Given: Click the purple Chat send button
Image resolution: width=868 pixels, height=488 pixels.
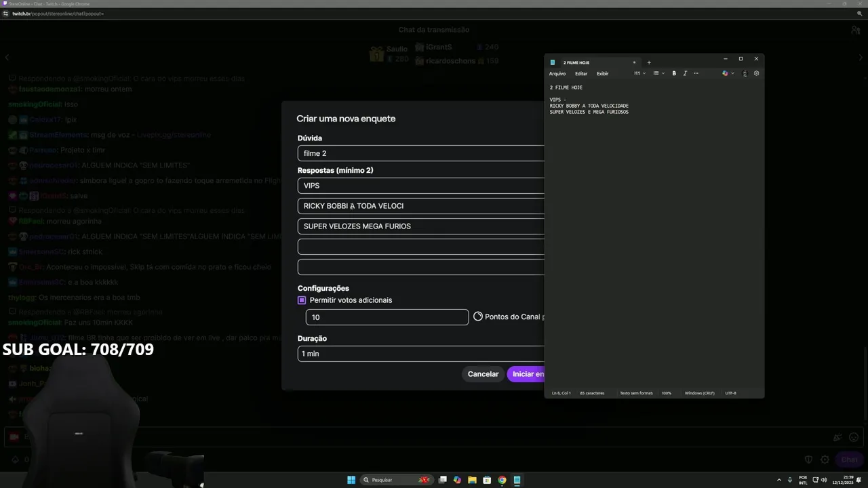Looking at the screenshot, I should [849, 460].
